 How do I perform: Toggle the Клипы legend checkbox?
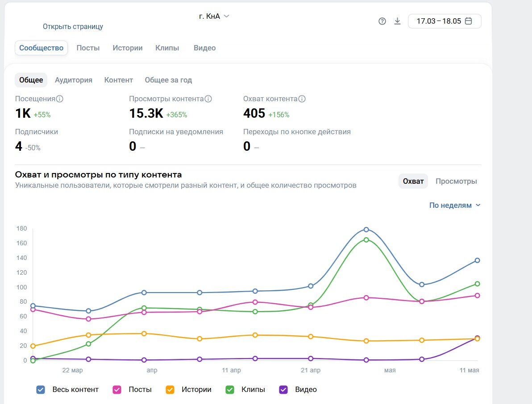[x=230, y=390]
